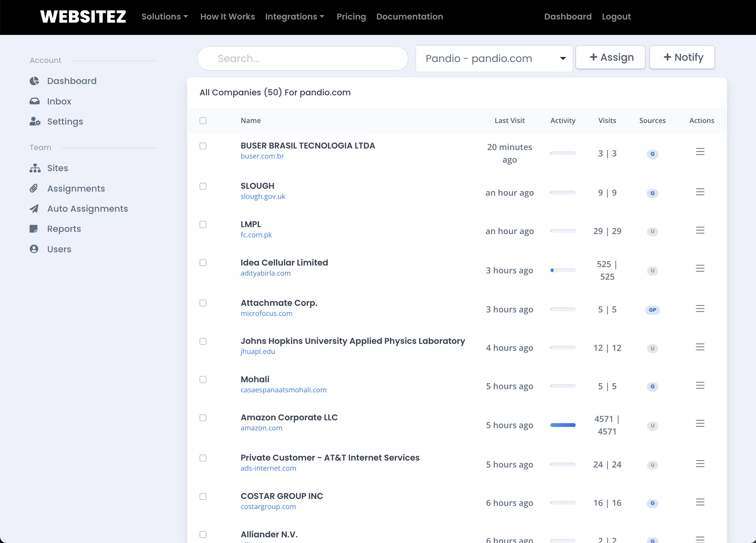Select all companies with header checkbox
Viewport: 756px width, 543px height.
(x=203, y=120)
